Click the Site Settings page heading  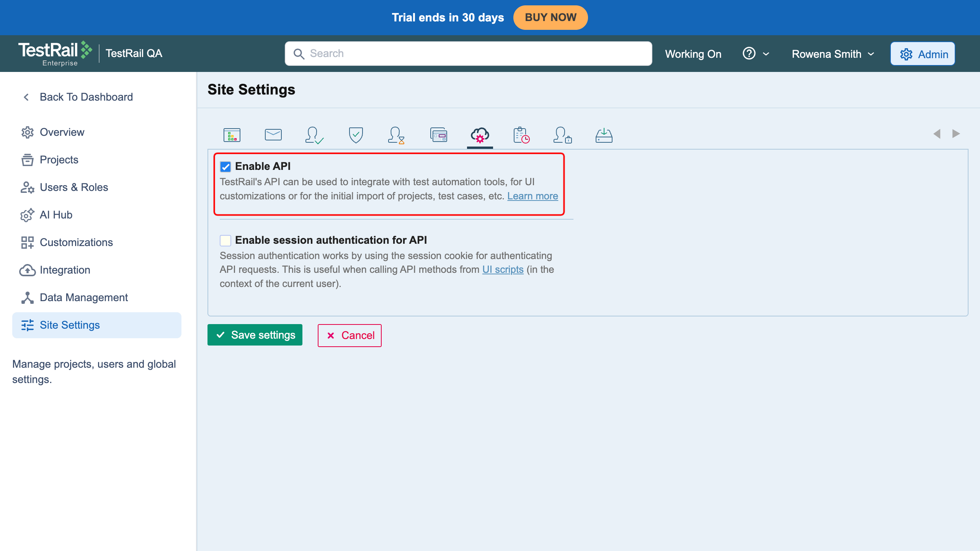coord(251,90)
